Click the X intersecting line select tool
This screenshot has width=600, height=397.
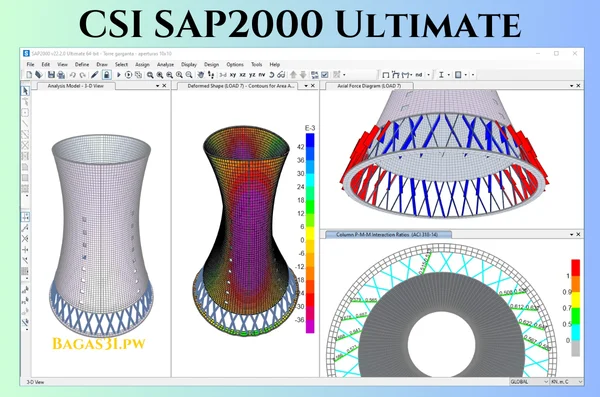25,239
